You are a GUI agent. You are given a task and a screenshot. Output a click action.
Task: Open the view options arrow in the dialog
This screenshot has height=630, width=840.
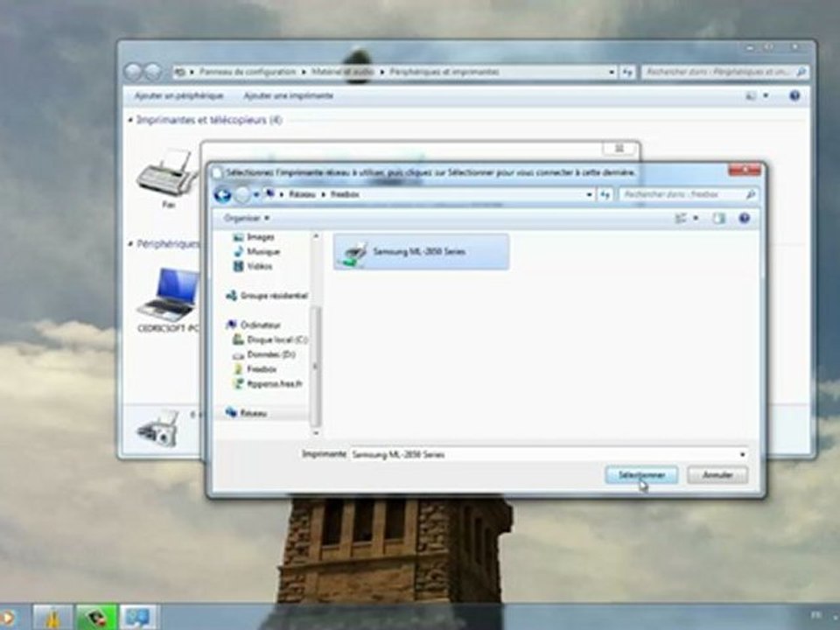(696, 218)
